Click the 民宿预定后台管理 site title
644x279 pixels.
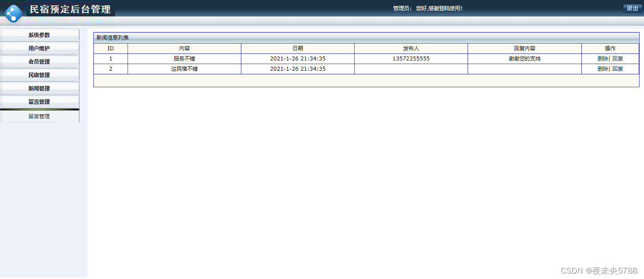click(70, 9)
